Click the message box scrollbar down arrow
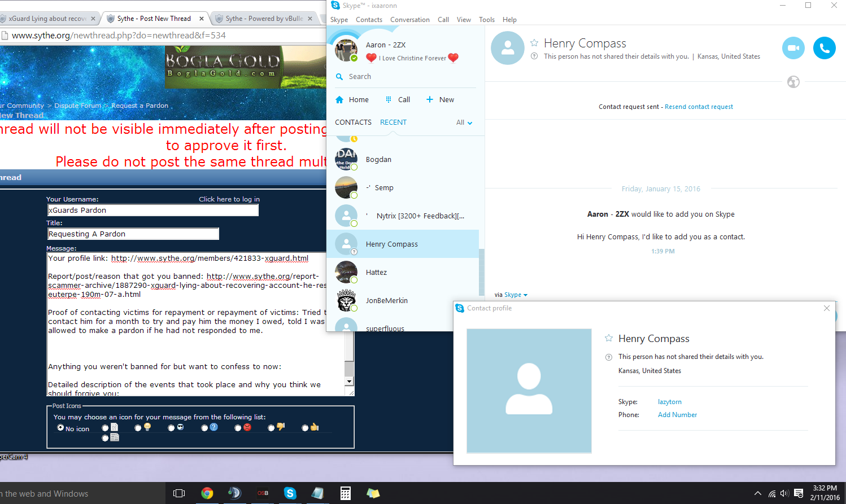This screenshot has height=504, width=846. pos(349,382)
